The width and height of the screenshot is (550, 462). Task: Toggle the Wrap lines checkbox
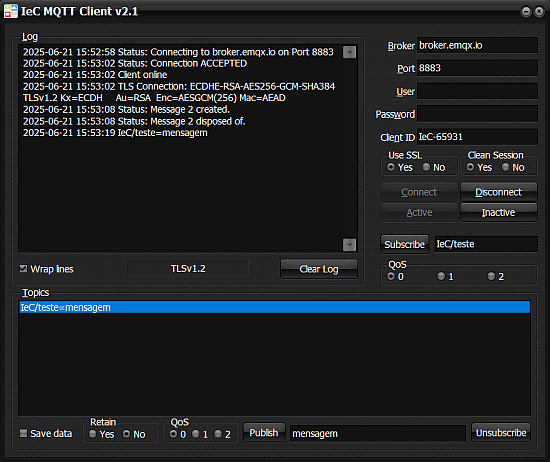24,269
